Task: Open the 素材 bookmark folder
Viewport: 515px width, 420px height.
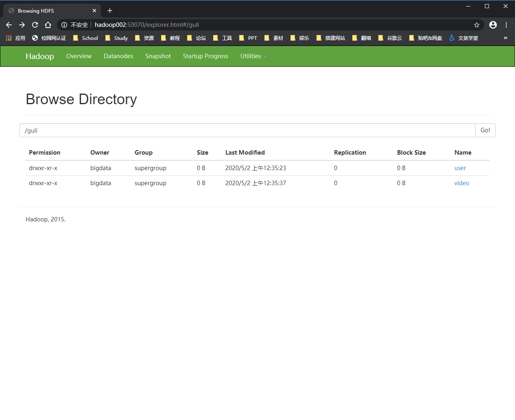Action: [x=274, y=38]
